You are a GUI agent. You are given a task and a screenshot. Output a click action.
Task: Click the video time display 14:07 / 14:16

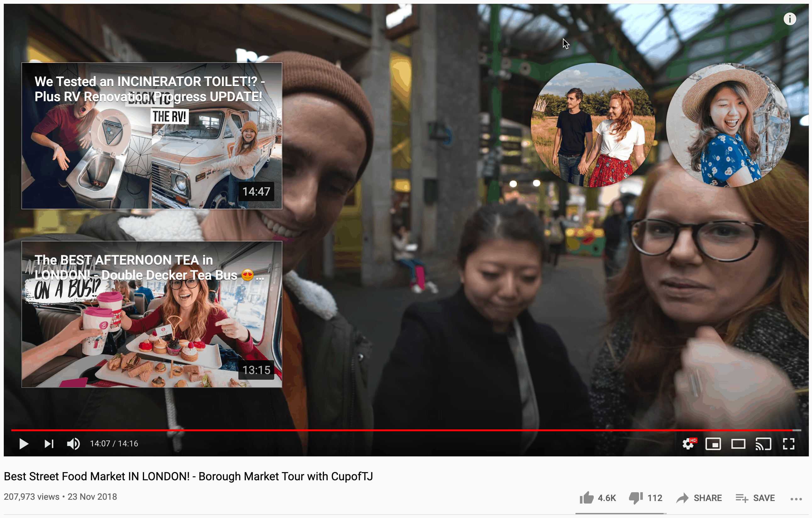pos(114,444)
